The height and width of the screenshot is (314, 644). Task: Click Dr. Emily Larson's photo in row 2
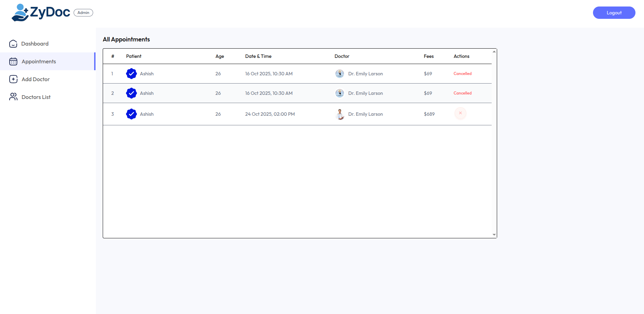(339, 93)
